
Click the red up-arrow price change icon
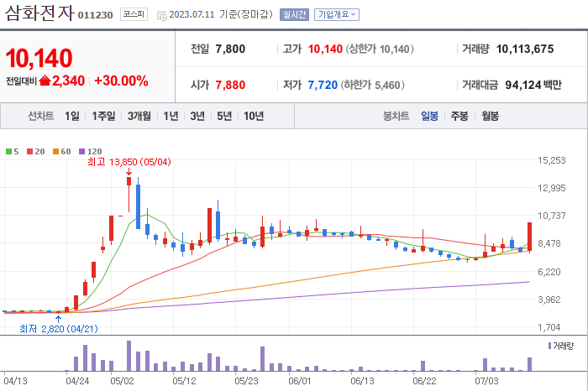45,81
